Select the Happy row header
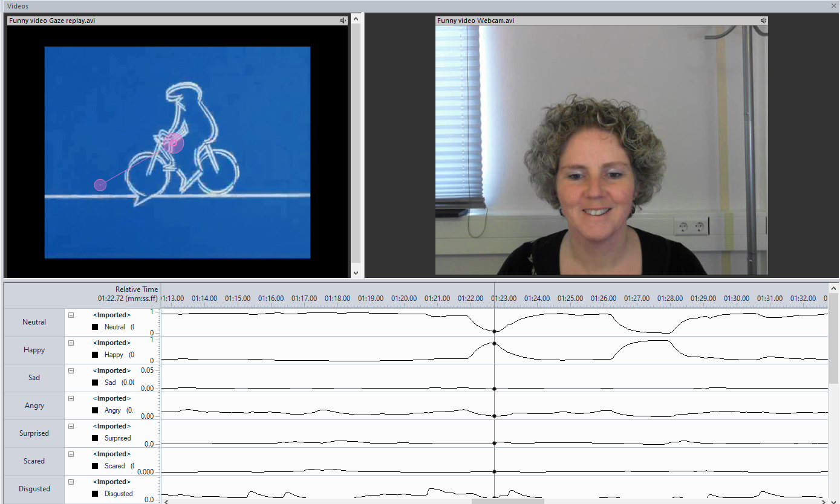Screen dimensions: 840x504 [x=34, y=350]
